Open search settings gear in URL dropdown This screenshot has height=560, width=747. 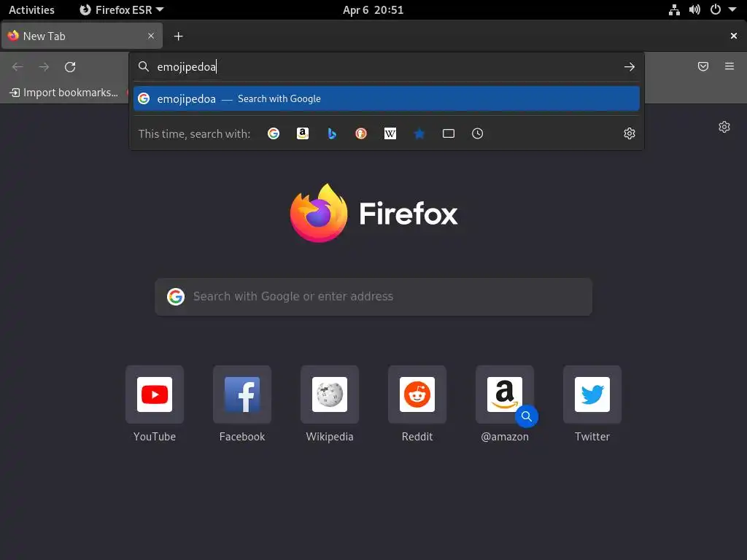(630, 133)
